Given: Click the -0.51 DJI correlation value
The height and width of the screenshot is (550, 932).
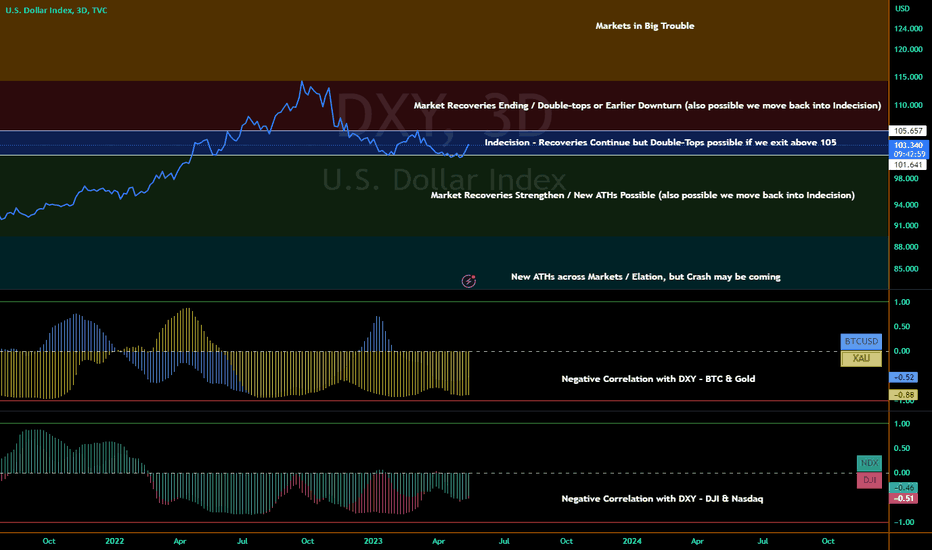Looking at the screenshot, I should pyautogui.click(x=903, y=498).
